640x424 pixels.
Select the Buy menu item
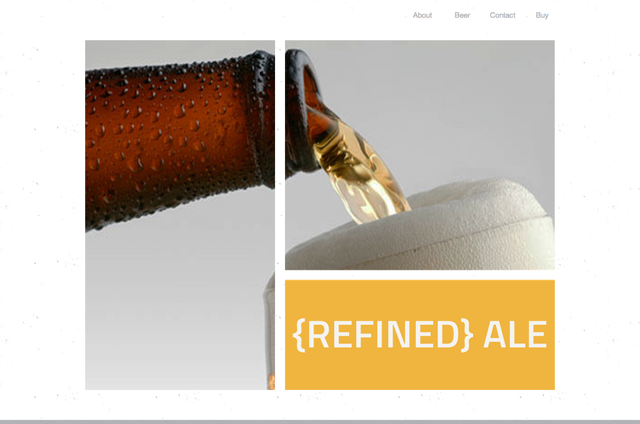pos(542,15)
